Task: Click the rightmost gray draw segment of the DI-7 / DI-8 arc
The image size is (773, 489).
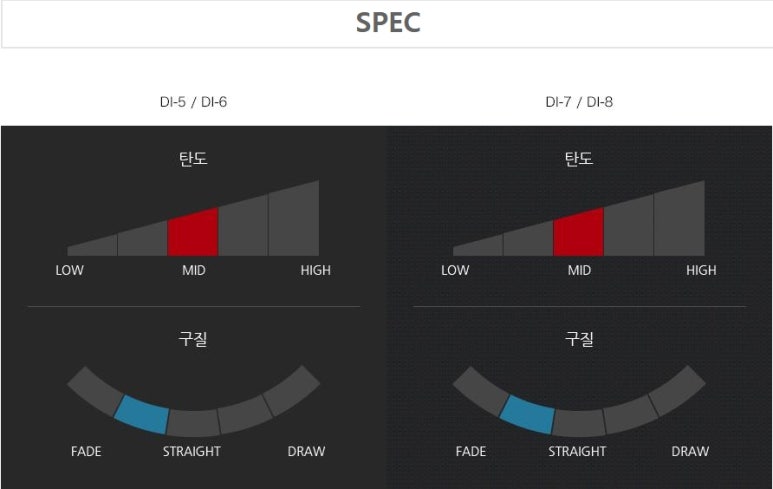Action: [x=677, y=390]
